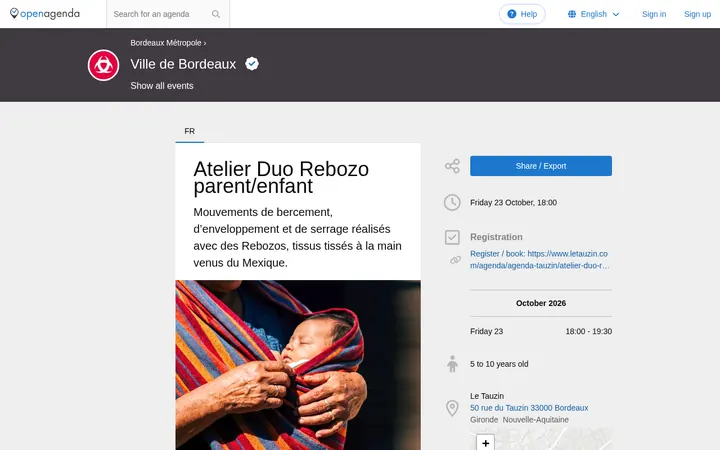Click the child age icon
720x450 pixels.
point(452,364)
